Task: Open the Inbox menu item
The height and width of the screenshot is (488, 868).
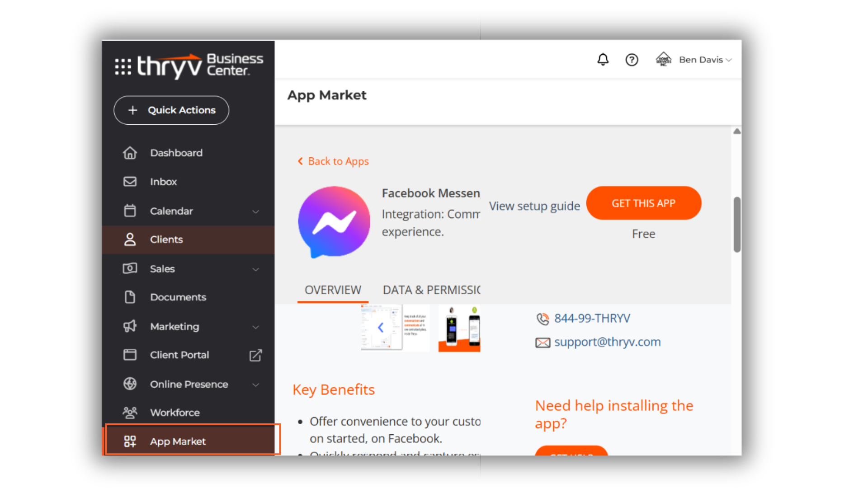Action: point(188,182)
